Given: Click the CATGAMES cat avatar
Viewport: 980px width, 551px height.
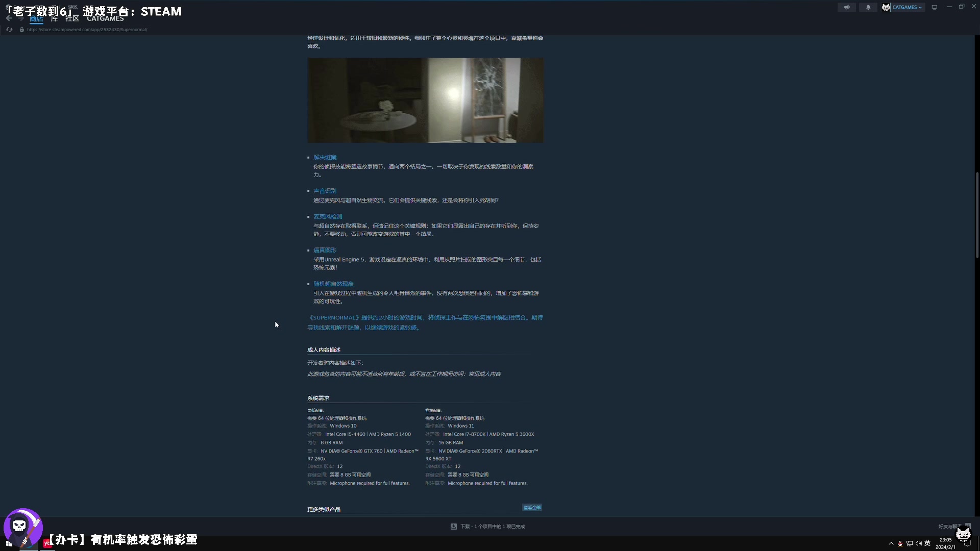Looking at the screenshot, I should (x=886, y=7).
